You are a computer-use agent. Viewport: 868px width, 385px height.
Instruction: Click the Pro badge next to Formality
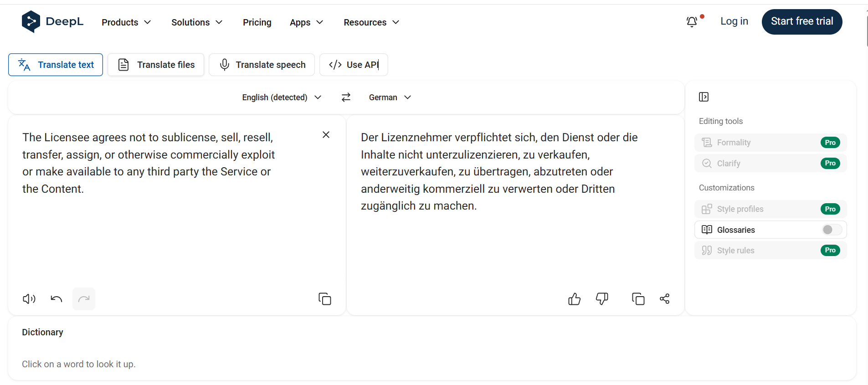tap(830, 143)
